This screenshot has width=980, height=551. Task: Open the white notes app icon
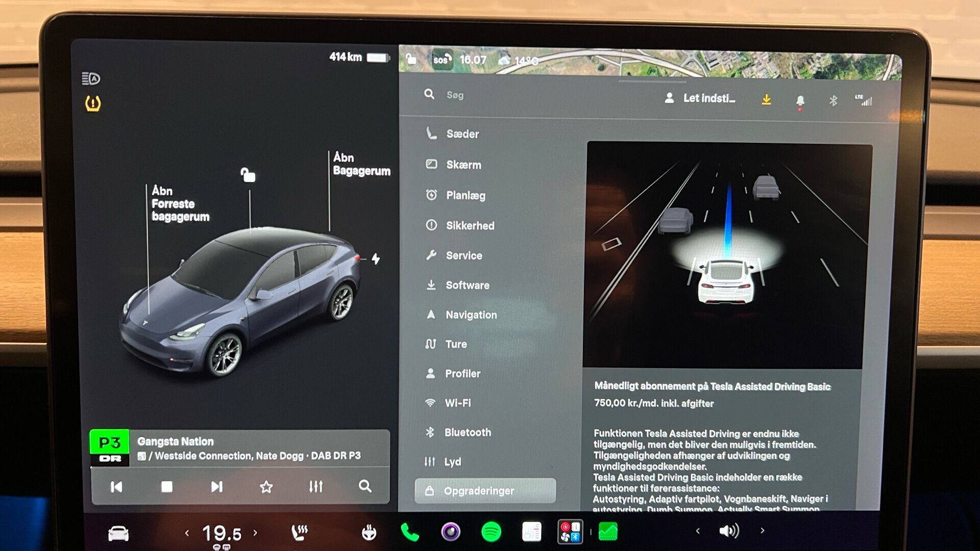click(531, 532)
